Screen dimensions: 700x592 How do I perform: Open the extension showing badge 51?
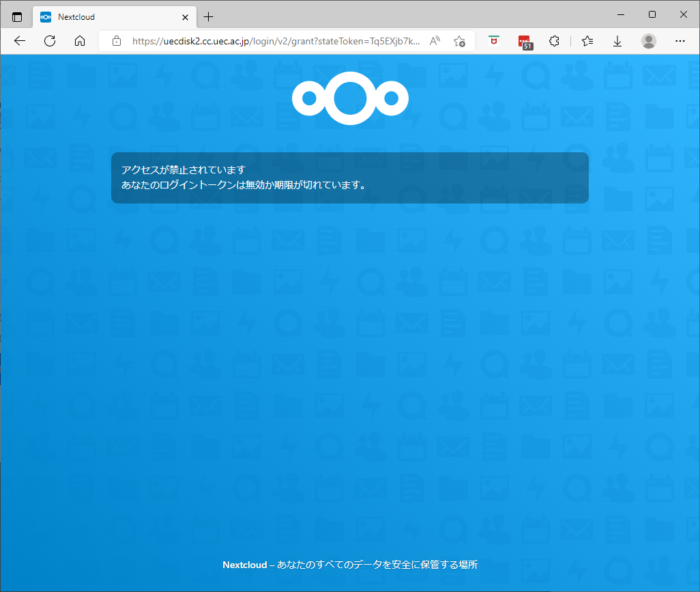click(525, 42)
